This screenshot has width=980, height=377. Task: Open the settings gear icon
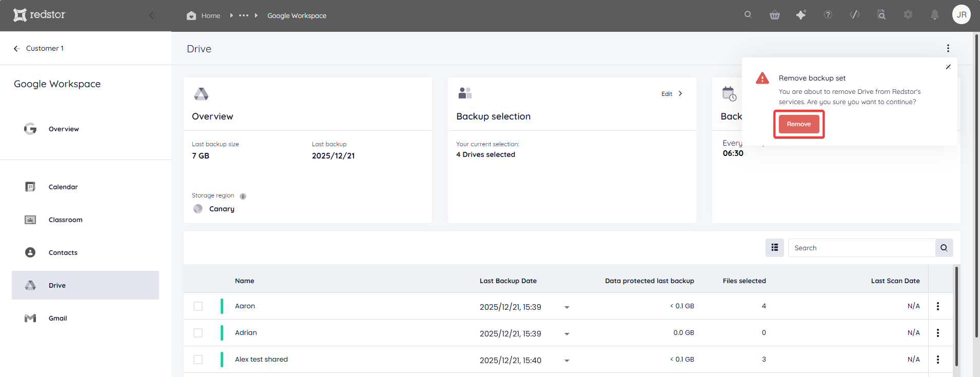pos(908,15)
